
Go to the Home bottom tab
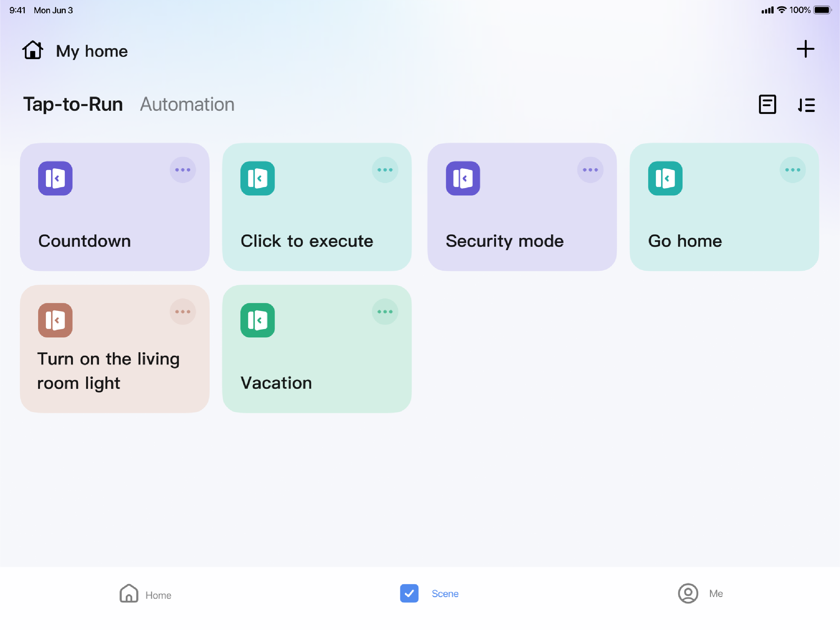[145, 594]
